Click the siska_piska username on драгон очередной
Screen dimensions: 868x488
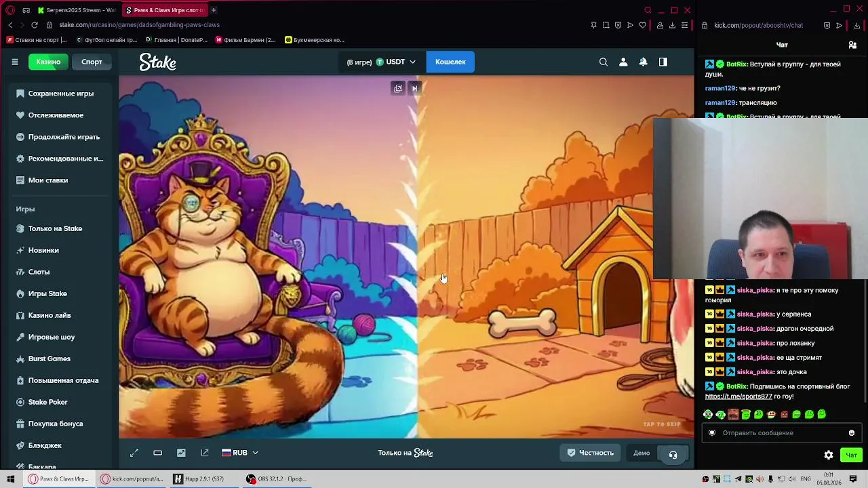click(755, 329)
